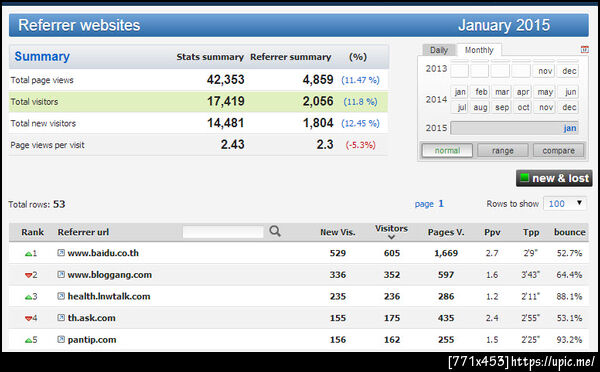This screenshot has height=372, width=600.
Task: Select normal mode button
Action: click(447, 150)
